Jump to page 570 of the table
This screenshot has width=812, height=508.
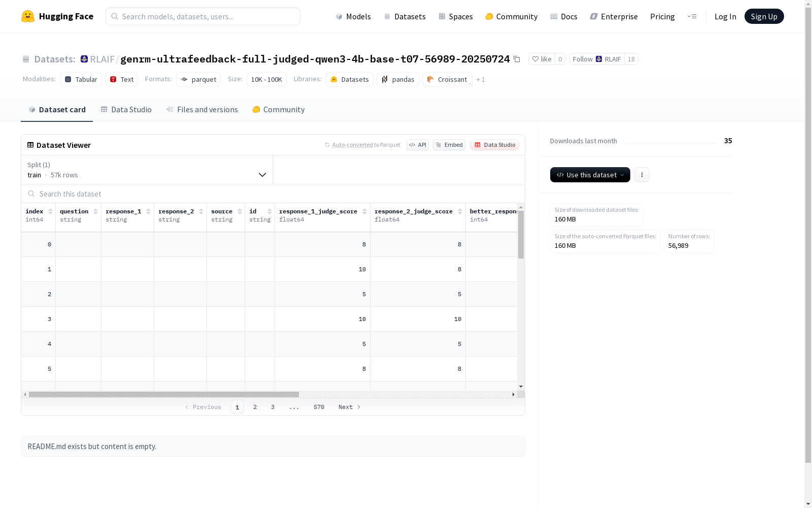click(319, 407)
